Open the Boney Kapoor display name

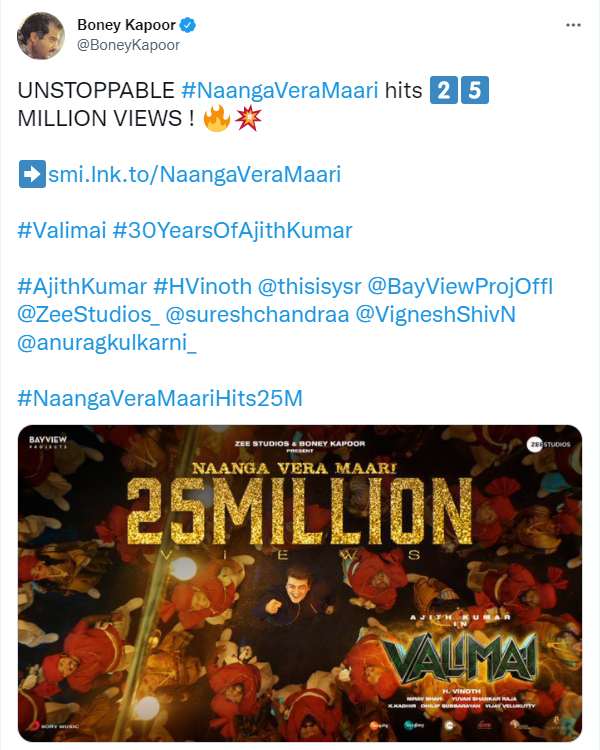click(126, 25)
